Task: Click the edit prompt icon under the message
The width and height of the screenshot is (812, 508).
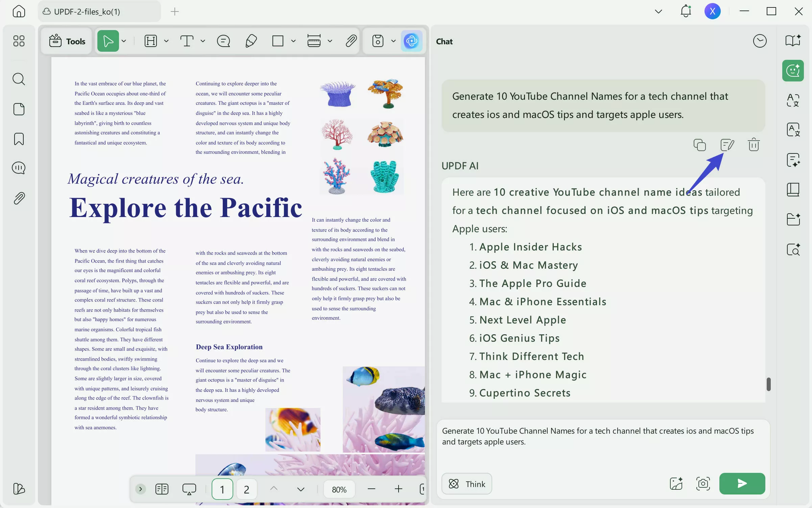Action: [727, 145]
